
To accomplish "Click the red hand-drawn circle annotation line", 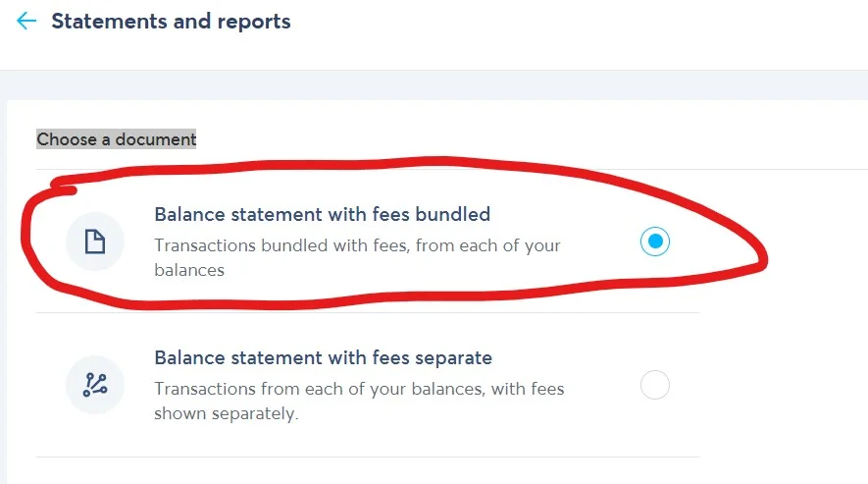I will point(762,260).
